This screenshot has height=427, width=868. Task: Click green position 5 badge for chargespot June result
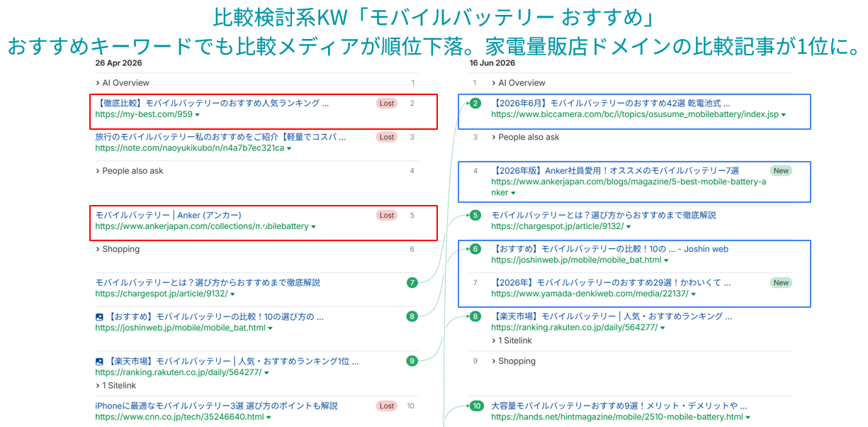pyautogui.click(x=475, y=215)
